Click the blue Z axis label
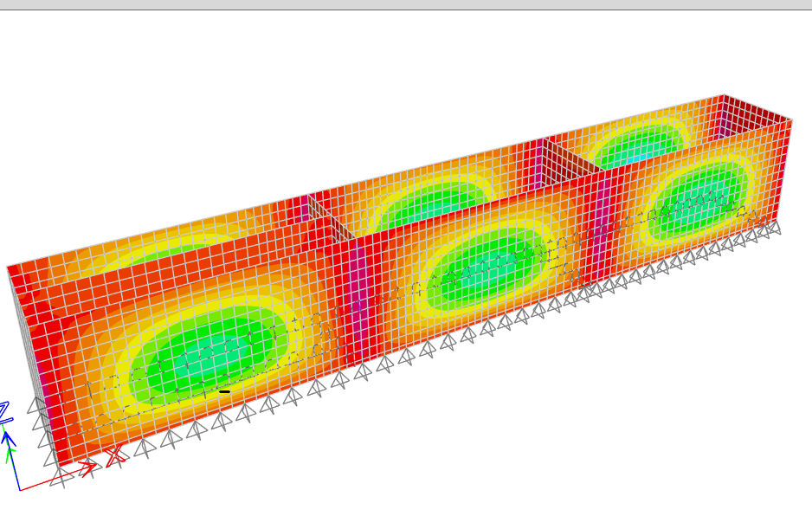The image size is (812, 516). [x=4, y=411]
